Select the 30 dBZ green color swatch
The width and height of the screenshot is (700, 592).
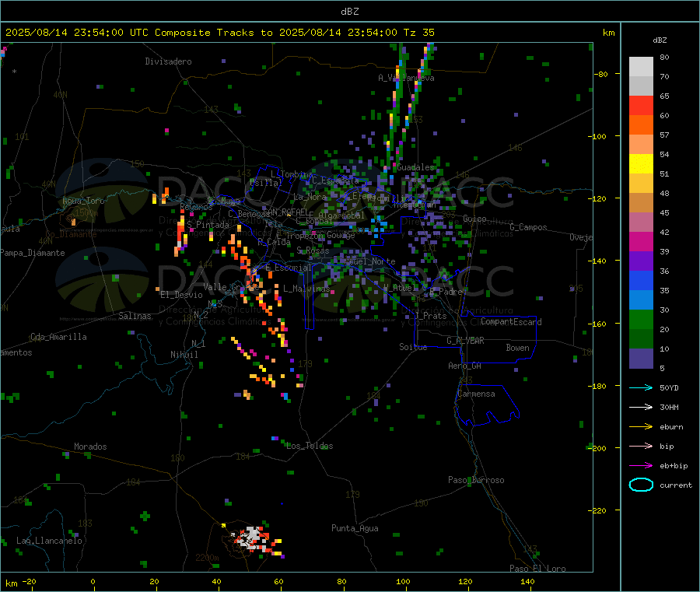pos(641,319)
